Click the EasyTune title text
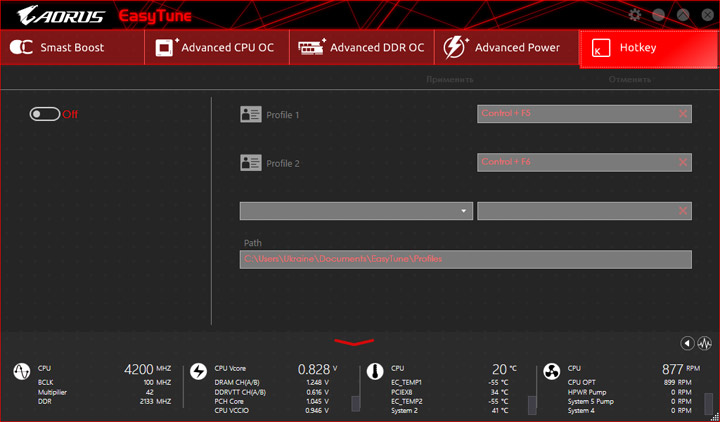This screenshot has height=422, width=720. [155, 17]
